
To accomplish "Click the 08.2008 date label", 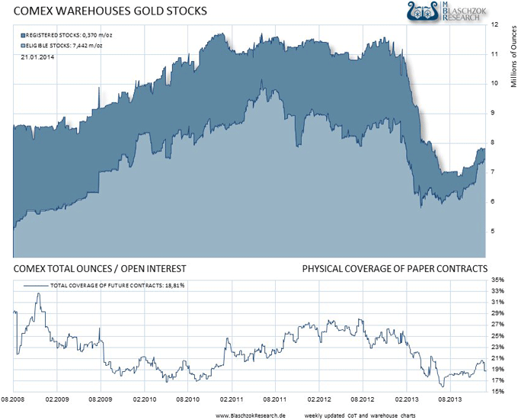I will [x=13, y=399].
